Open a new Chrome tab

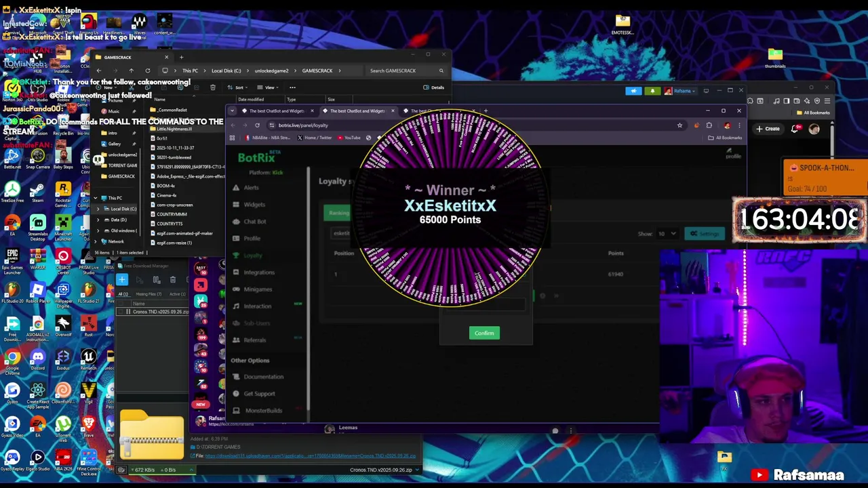486,111
